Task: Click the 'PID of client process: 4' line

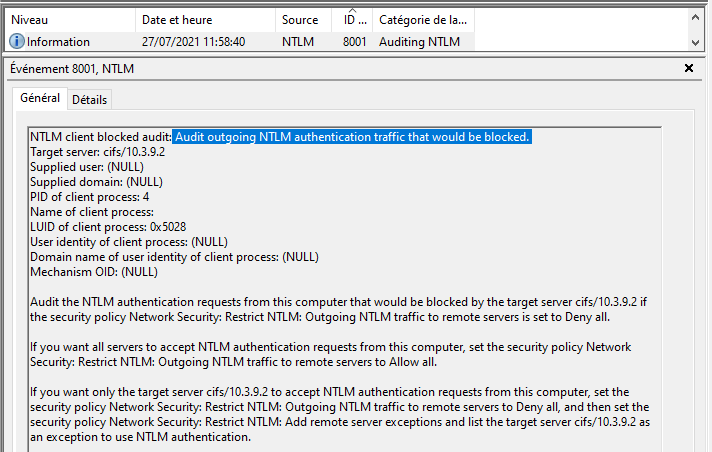Action: 89,197
